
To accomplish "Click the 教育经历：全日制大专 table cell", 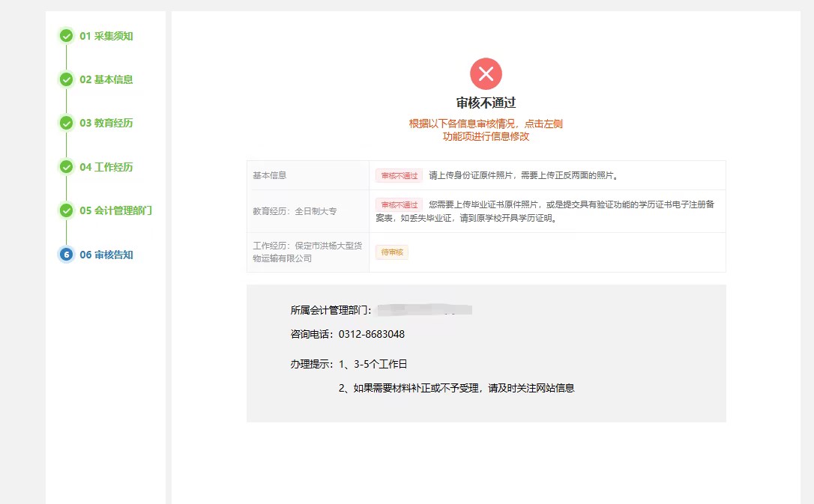I will tap(295, 211).
